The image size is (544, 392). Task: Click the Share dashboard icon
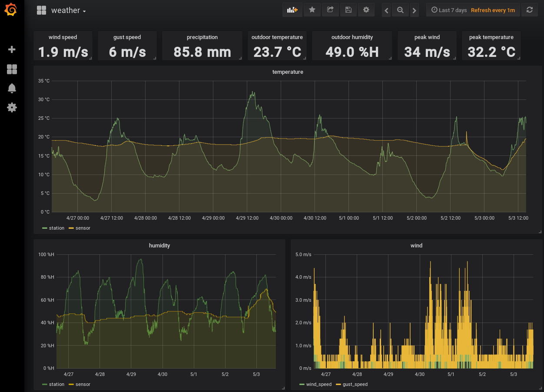click(330, 10)
